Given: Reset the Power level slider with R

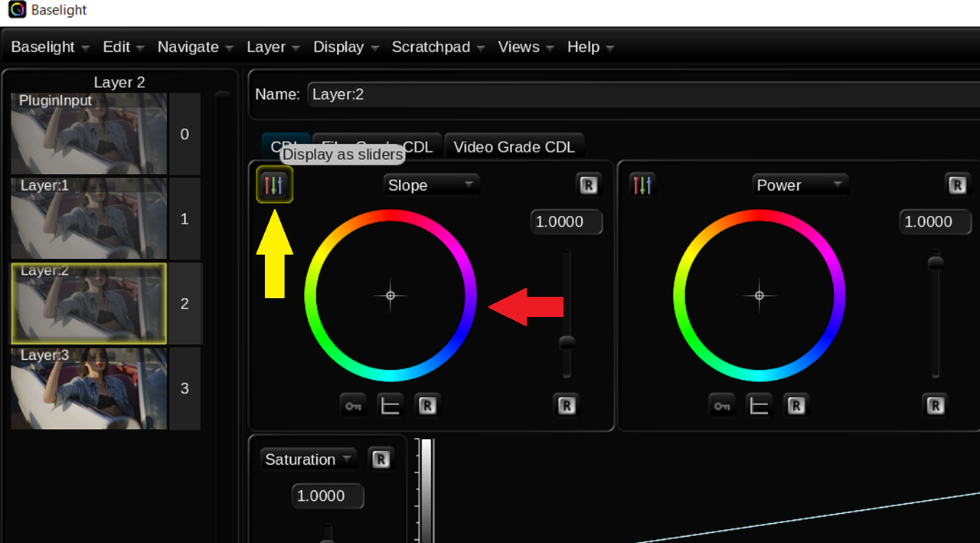Looking at the screenshot, I should pyautogui.click(x=935, y=406).
